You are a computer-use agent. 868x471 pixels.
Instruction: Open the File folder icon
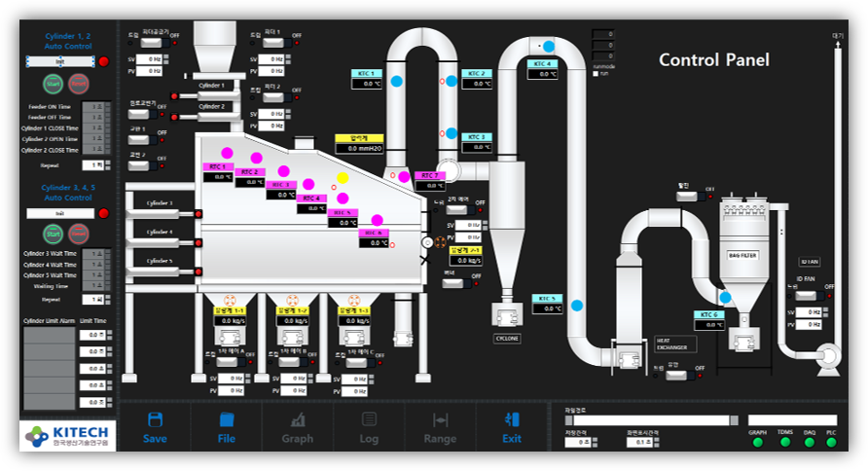point(227,419)
